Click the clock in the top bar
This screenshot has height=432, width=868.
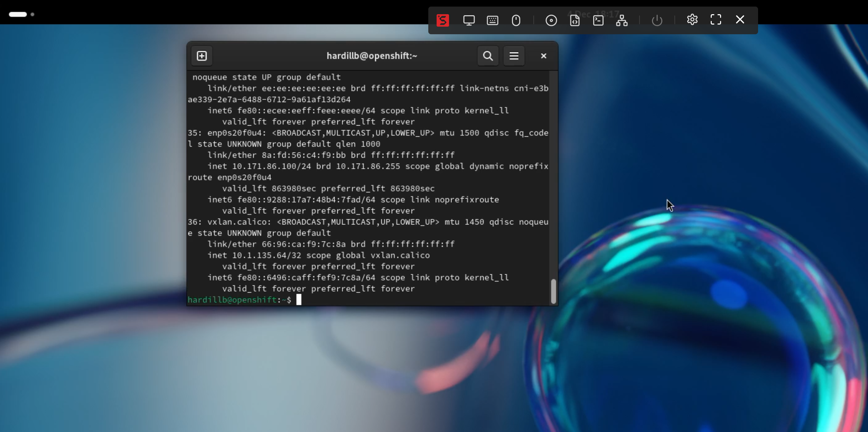593,14
